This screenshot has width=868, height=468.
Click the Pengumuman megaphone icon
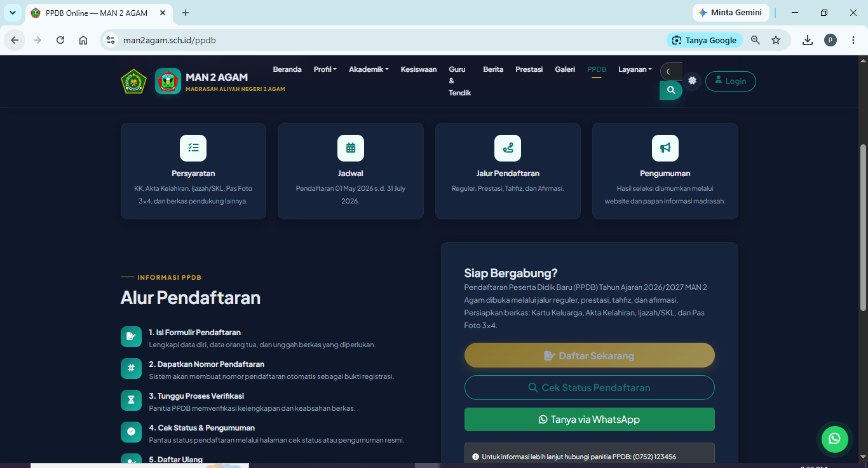[665, 148]
